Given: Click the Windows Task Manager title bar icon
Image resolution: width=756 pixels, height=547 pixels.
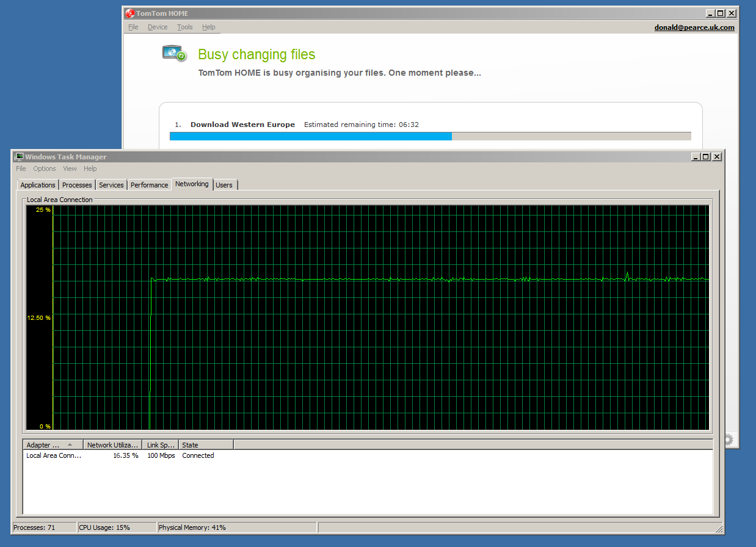Looking at the screenshot, I should coord(19,157).
